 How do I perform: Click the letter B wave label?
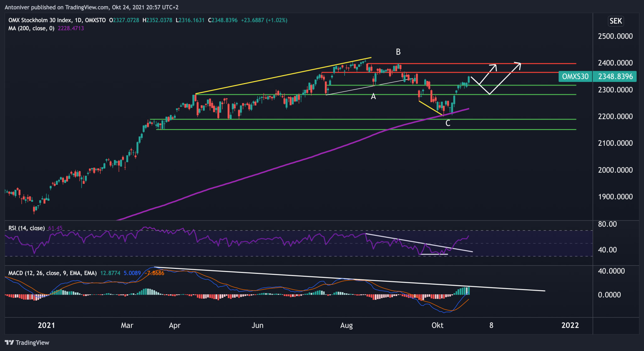pos(398,52)
